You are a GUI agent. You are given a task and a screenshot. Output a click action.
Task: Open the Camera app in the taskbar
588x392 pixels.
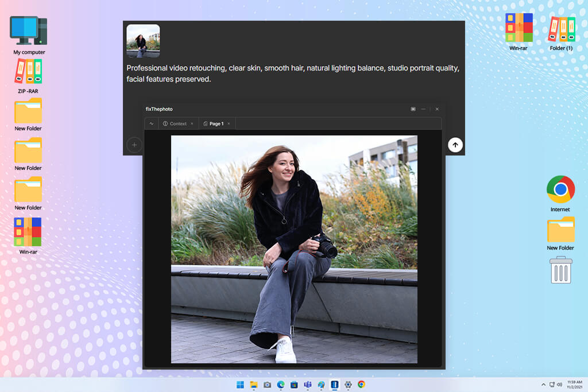pyautogui.click(x=268, y=385)
